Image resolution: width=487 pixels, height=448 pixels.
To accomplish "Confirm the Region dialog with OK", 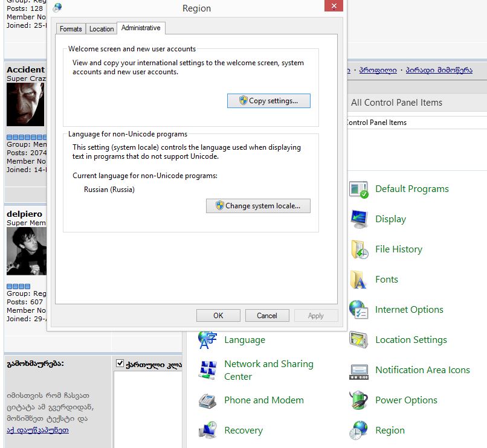I will pos(218,316).
